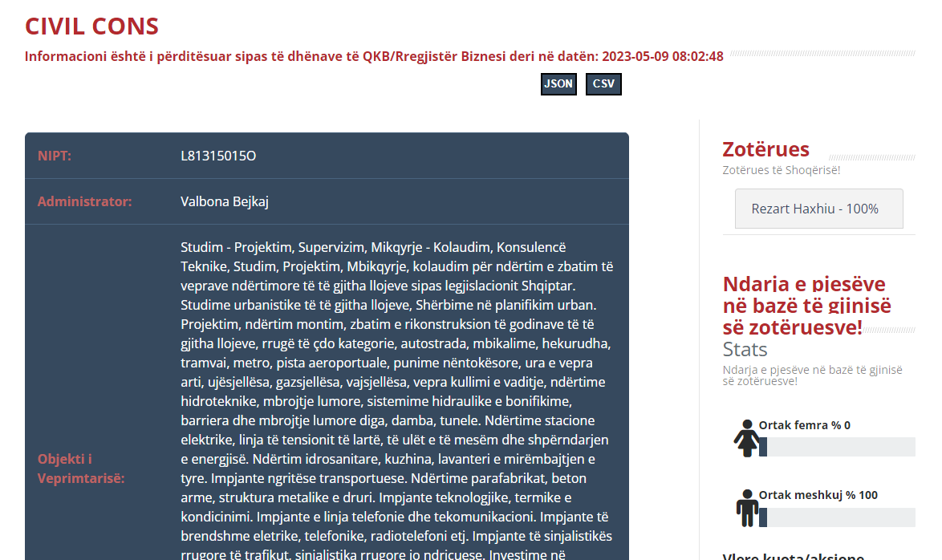Download data using the JSON button

point(558,84)
